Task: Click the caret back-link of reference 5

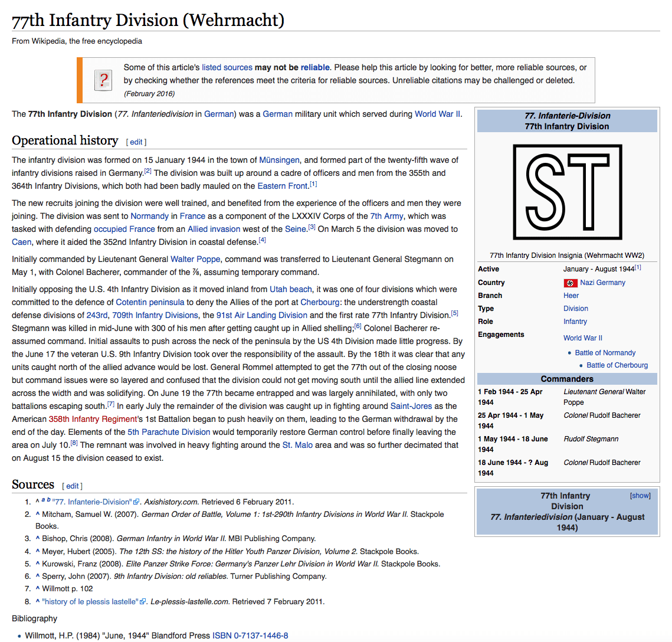Action: click(38, 564)
